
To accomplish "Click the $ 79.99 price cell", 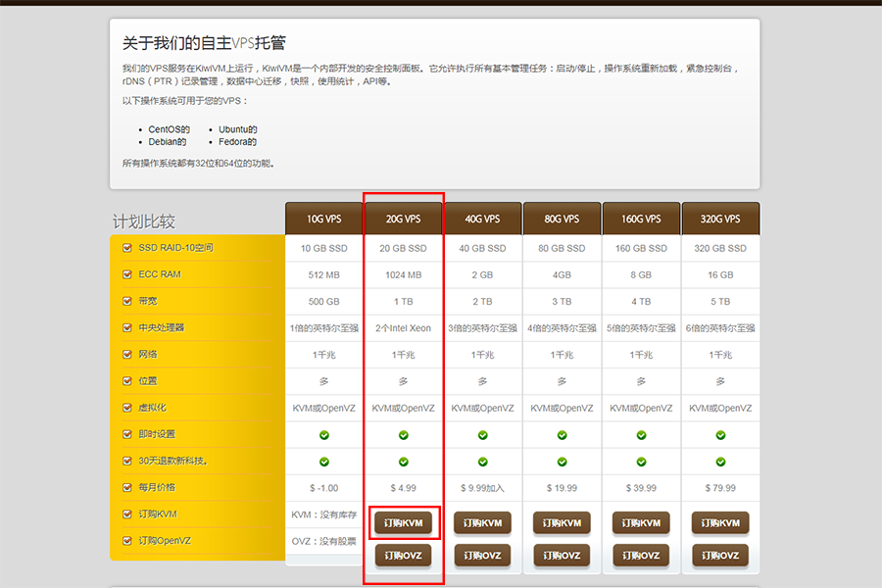I will pyautogui.click(x=720, y=488).
